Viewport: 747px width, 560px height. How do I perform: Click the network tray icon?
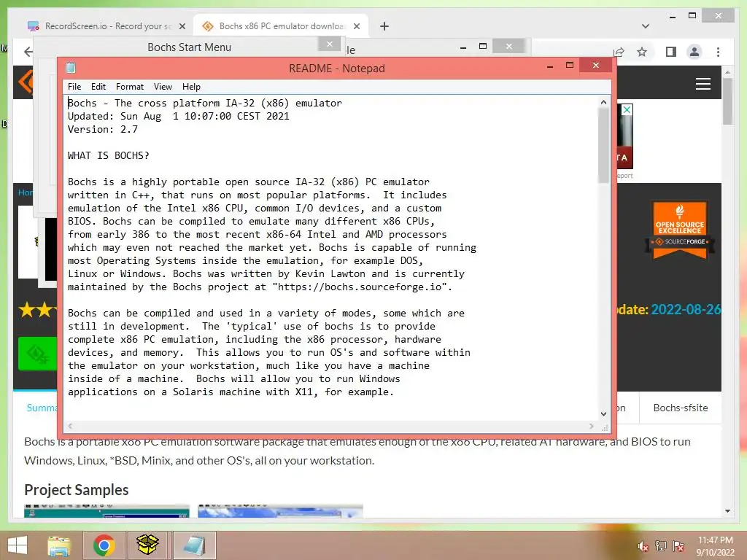click(661, 545)
